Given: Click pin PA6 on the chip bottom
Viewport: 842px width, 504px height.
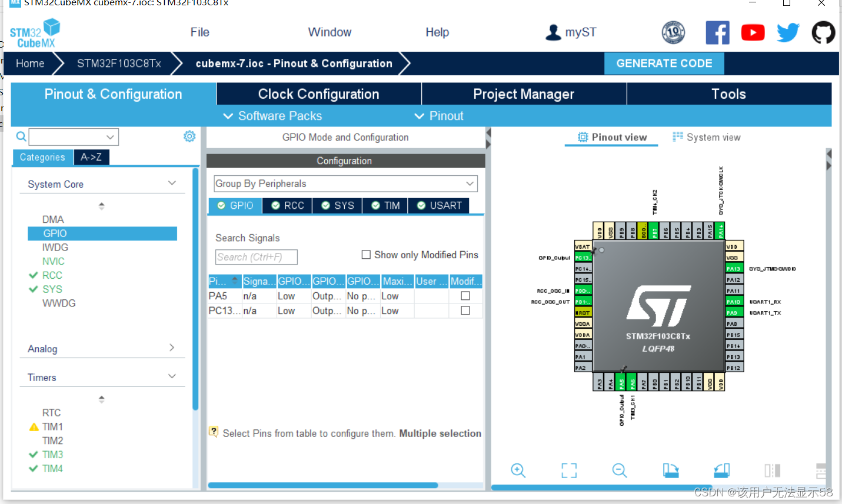Looking at the screenshot, I should pyautogui.click(x=633, y=382).
